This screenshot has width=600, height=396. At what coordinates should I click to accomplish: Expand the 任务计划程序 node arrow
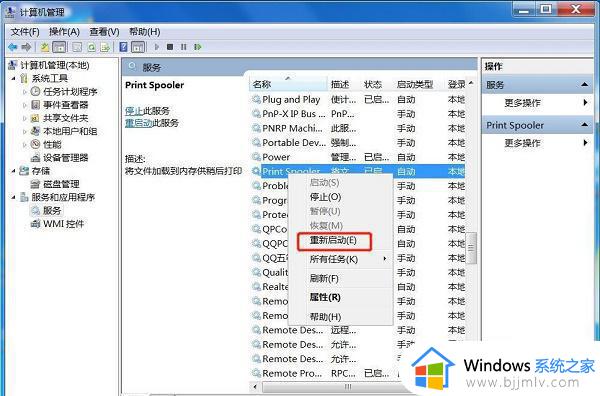point(25,92)
